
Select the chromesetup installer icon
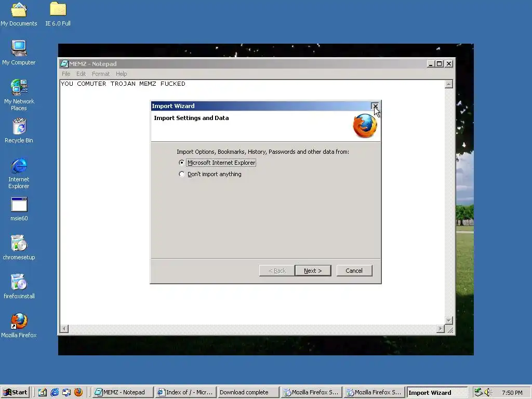pyautogui.click(x=19, y=248)
